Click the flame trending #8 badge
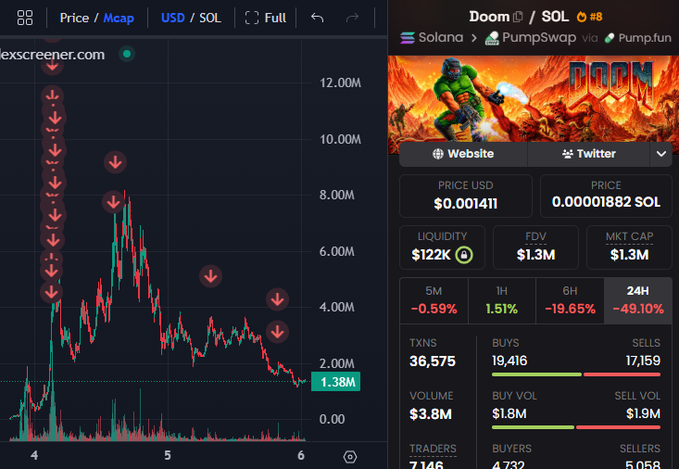Image resolution: width=679 pixels, height=469 pixels. click(589, 17)
